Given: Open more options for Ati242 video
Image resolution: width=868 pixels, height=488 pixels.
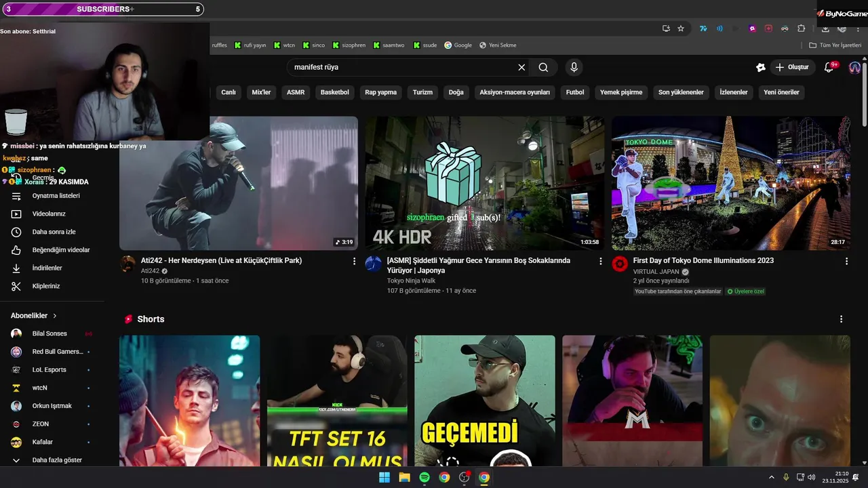Looking at the screenshot, I should click(354, 261).
